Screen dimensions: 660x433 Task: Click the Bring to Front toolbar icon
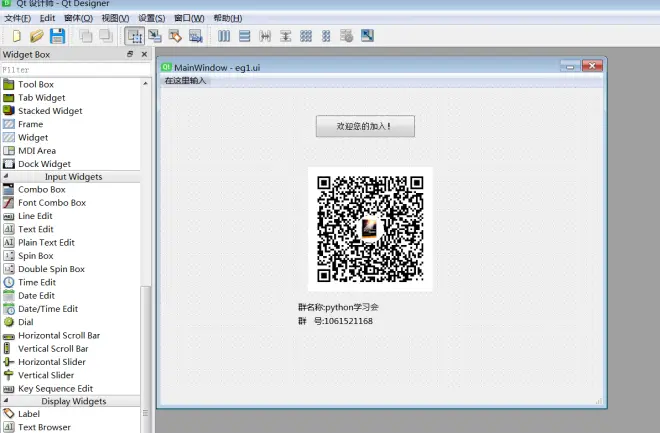(106, 36)
